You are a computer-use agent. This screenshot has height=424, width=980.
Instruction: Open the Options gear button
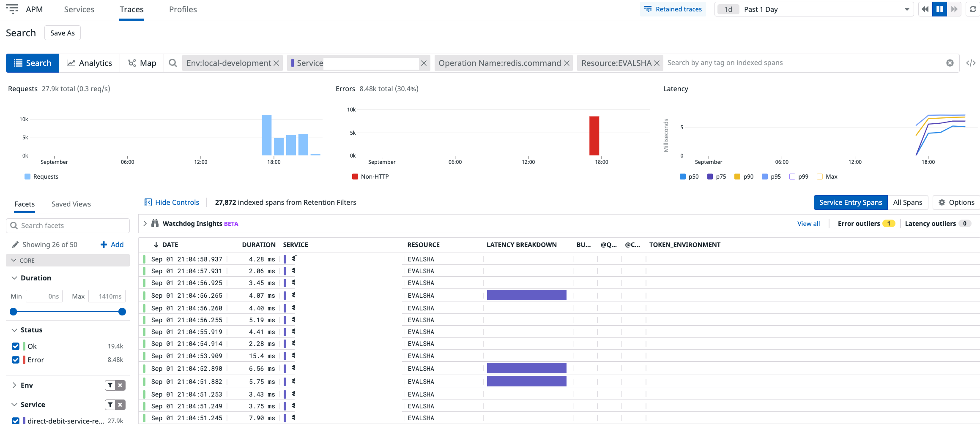click(956, 202)
